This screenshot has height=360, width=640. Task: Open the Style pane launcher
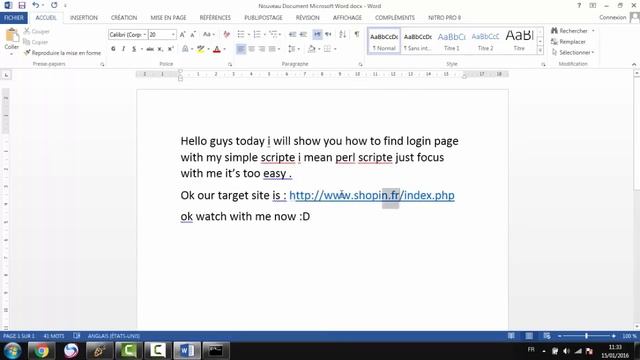click(543, 64)
